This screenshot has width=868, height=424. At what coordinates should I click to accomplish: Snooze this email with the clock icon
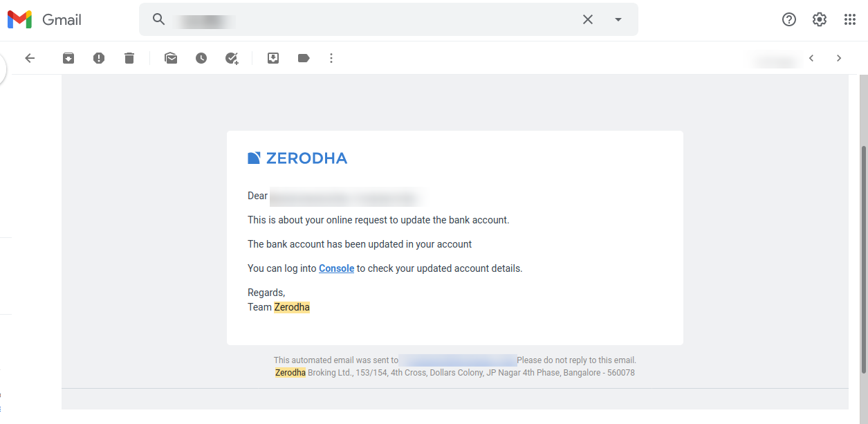coord(201,58)
